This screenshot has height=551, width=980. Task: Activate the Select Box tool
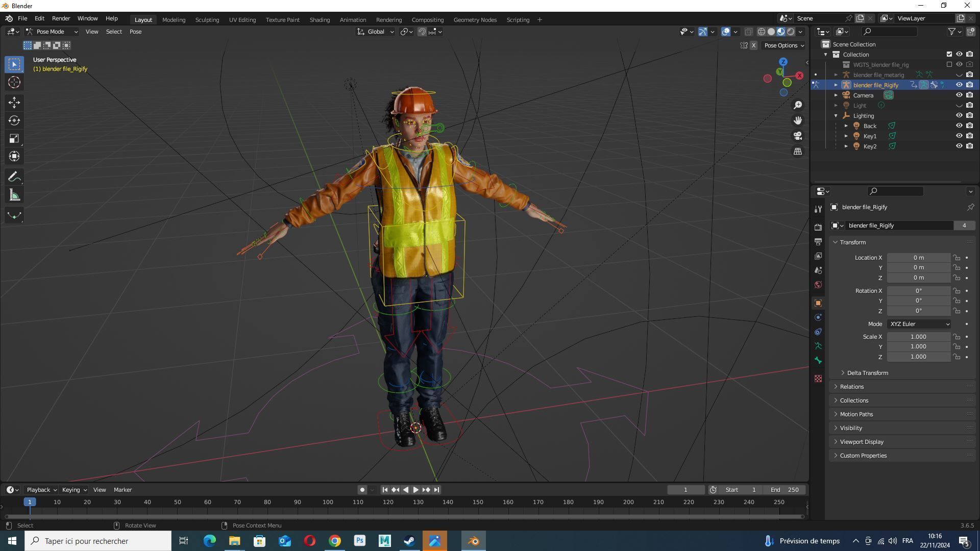click(x=14, y=64)
